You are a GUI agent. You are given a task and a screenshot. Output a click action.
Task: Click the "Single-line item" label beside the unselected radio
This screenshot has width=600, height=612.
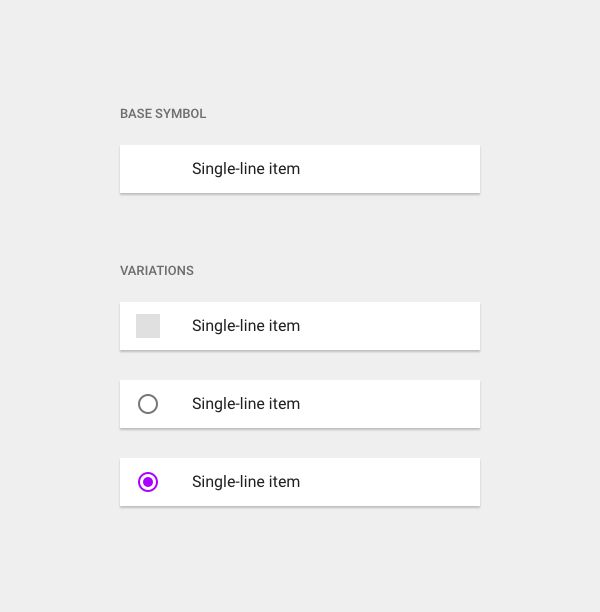coord(246,404)
